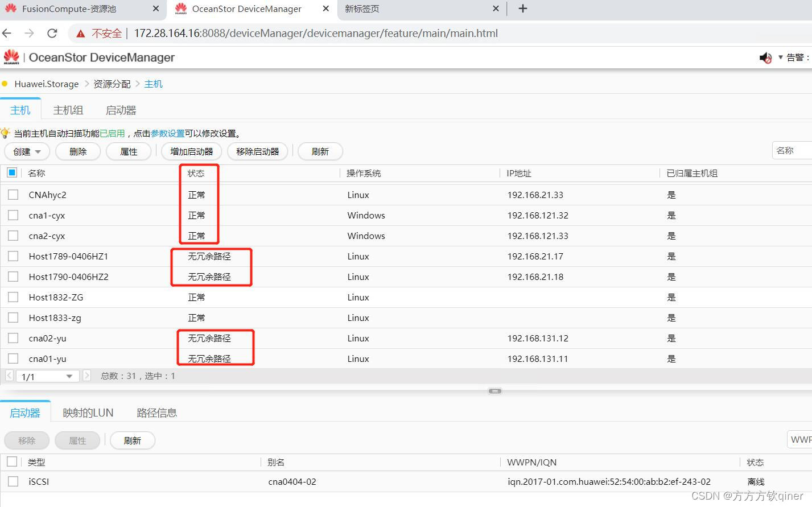Check the cna01-yu host checkbox

click(13, 358)
